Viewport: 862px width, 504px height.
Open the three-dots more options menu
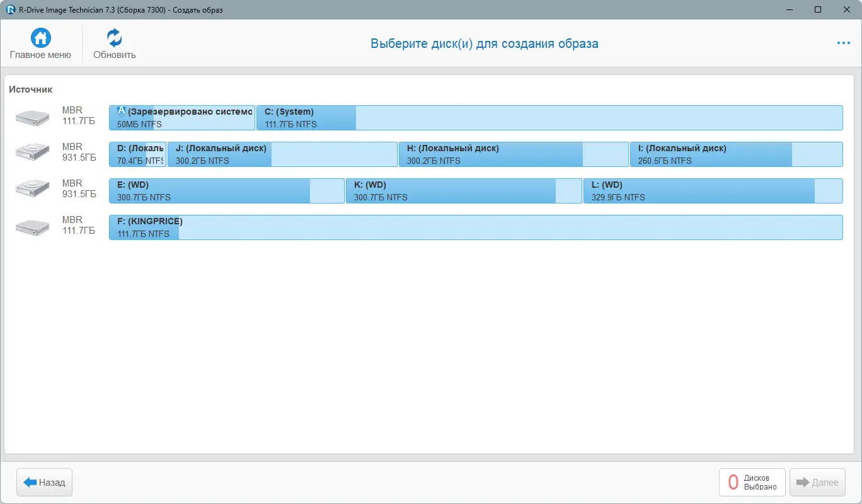click(844, 43)
